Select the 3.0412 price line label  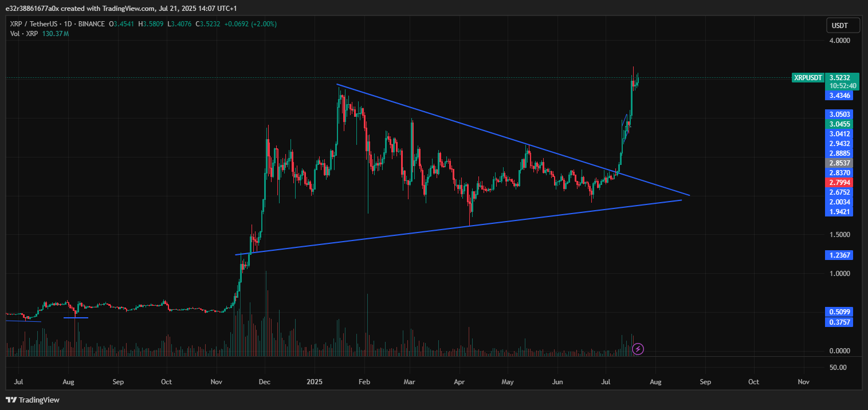coord(839,133)
